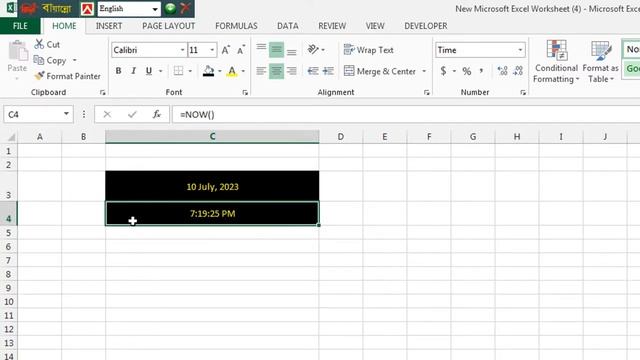Increase font size with the larger A
640x360 pixels.
coord(226,50)
